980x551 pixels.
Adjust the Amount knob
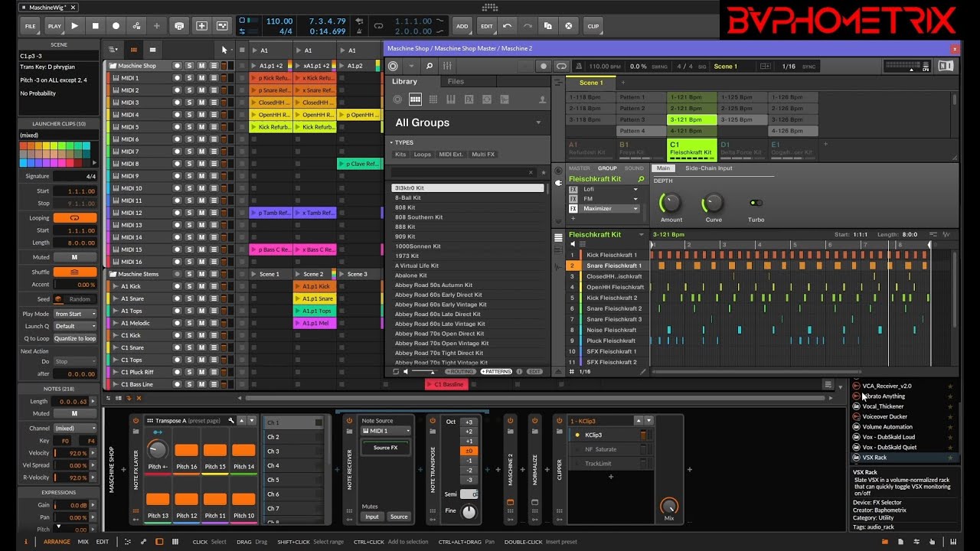coord(671,203)
